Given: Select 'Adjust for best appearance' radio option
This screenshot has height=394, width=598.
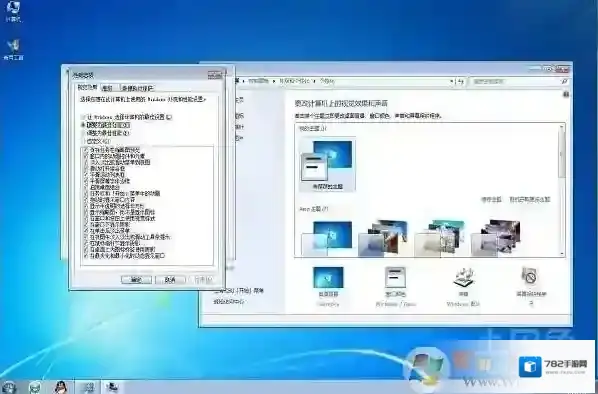Looking at the screenshot, I should (x=83, y=125).
